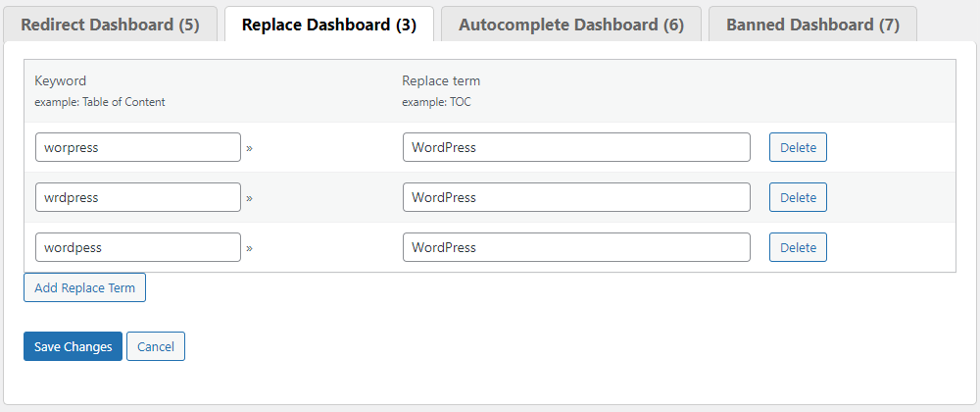Select the keyword field containing wordpess
Screen dimensions: 980x412
[137, 247]
